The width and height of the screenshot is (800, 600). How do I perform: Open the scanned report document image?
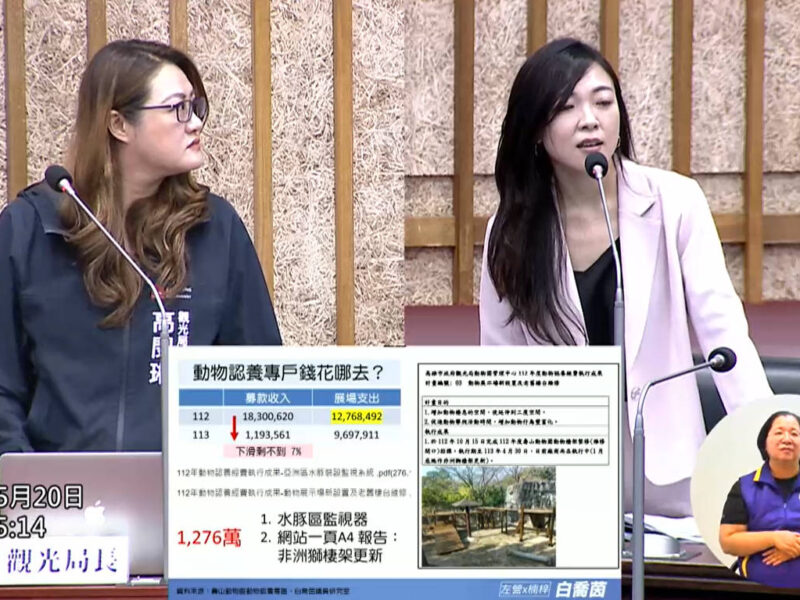point(518,465)
